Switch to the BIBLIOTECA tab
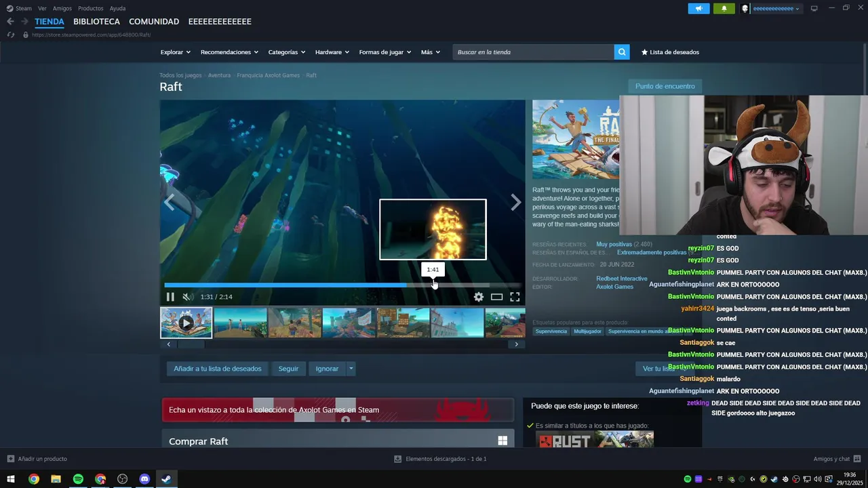This screenshot has width=868, height=488. [96, 22]
